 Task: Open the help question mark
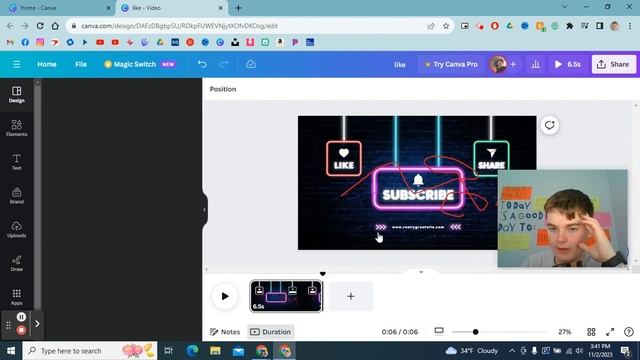pyautogui.click(x=629, y=332)
